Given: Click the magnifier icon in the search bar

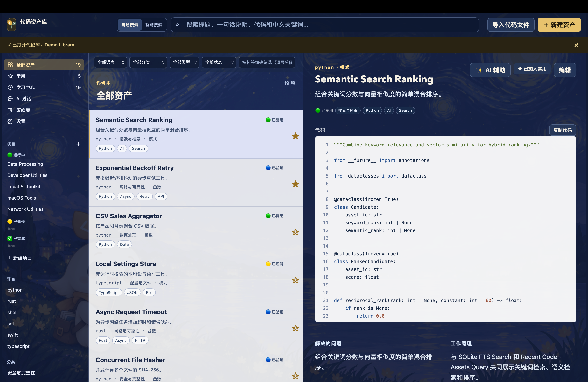Looking at the screenshot, I should [x=177, y=25].
